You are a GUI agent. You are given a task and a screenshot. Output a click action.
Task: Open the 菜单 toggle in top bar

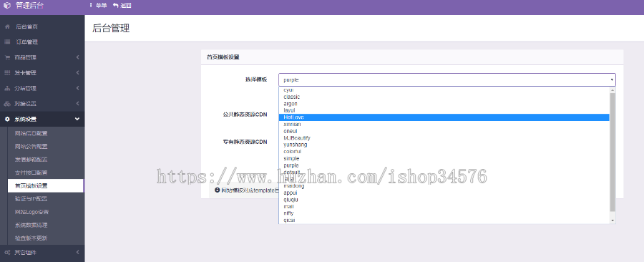[98, 6]
